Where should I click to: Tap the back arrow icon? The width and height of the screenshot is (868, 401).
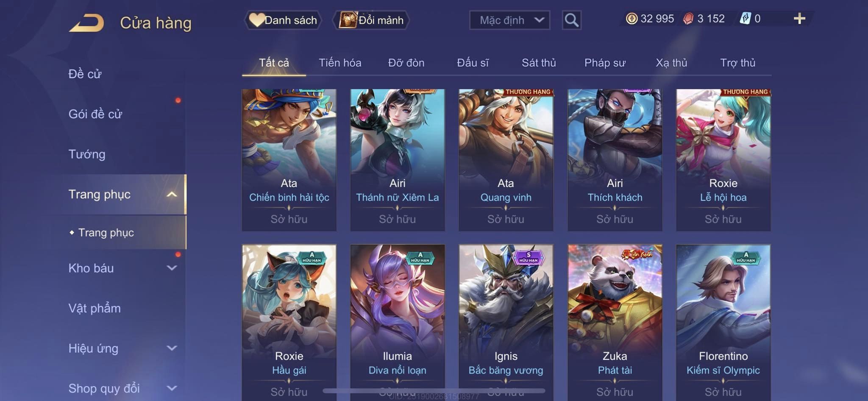pos(86,22)
